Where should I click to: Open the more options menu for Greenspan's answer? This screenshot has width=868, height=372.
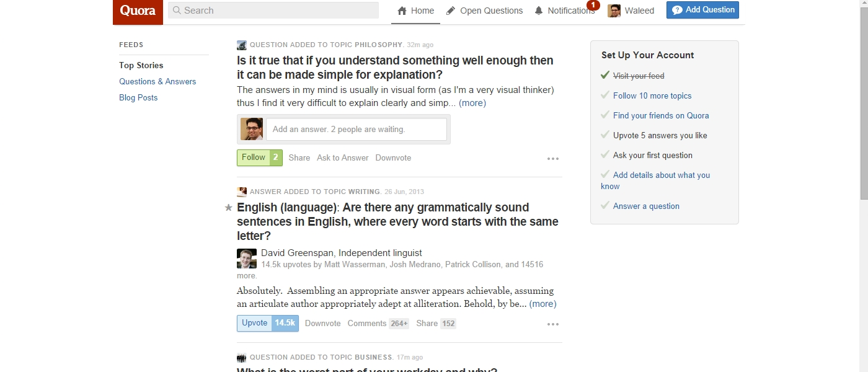(553, 324)
